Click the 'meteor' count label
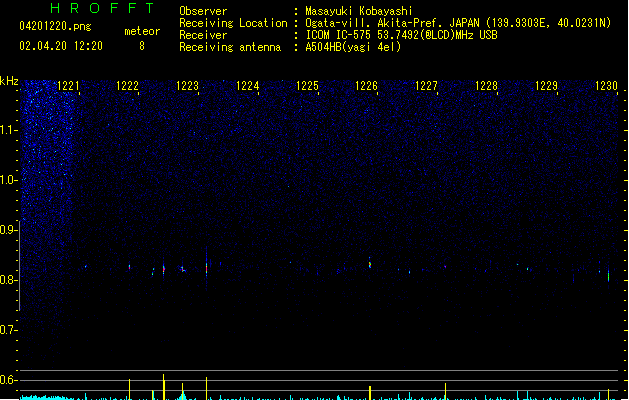The width and height of the screenshot is (629, 400). pos(142,31)
